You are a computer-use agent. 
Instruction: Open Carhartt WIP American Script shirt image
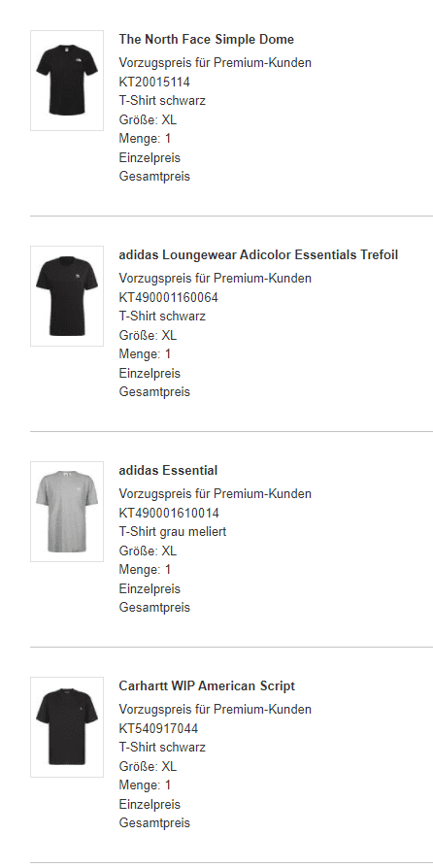pyautogui.click(x=67, y=727)
